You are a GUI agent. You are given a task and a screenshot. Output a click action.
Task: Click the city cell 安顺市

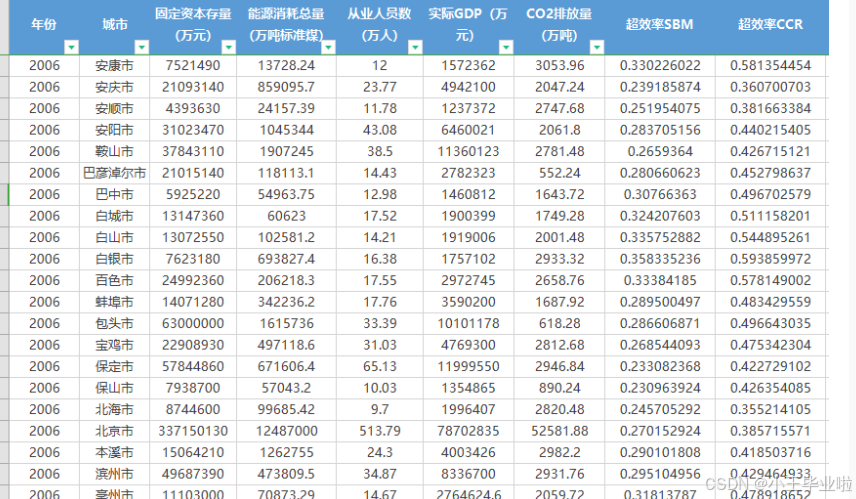pos(115,109)
